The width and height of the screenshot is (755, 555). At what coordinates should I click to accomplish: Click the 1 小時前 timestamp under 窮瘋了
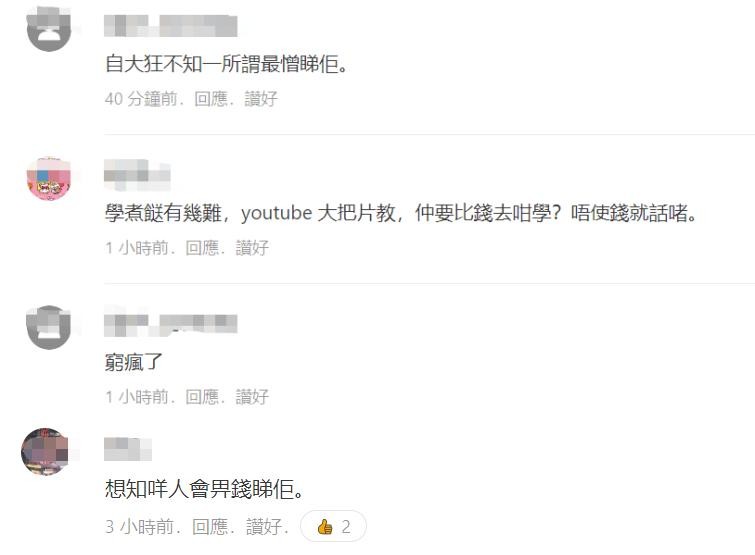point(137,397)
